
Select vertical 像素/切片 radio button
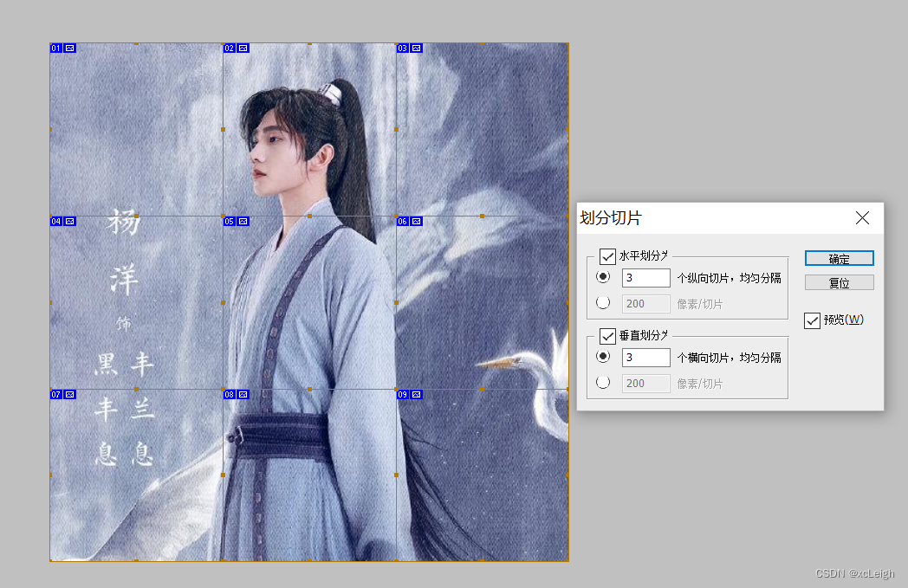(603, 383)
